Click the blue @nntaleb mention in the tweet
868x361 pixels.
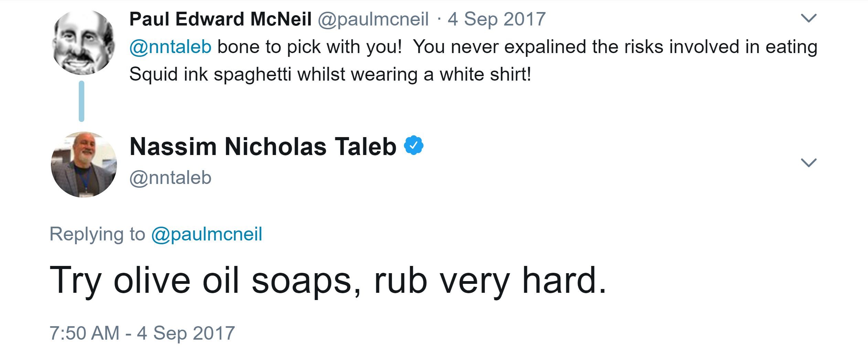(x=170, y=47)
